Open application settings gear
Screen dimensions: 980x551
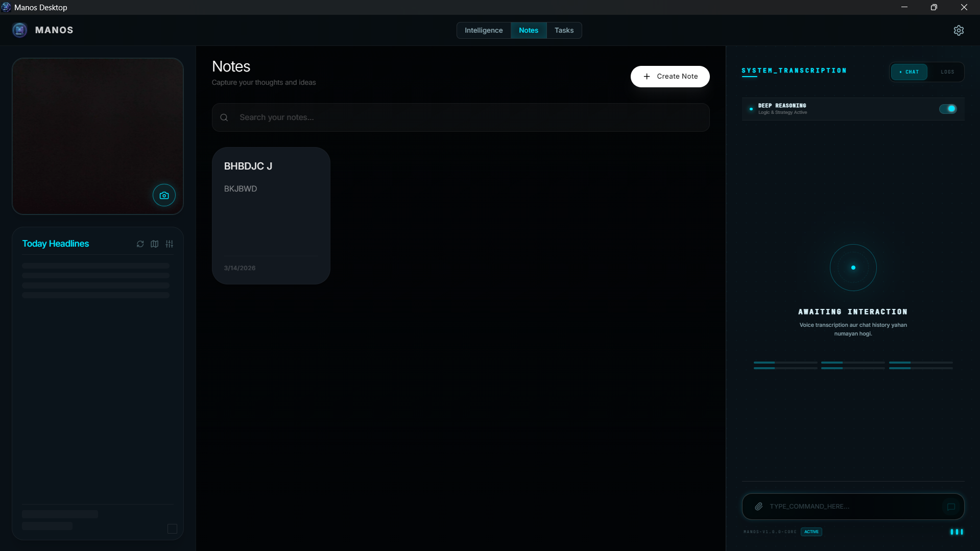click(959, 30)
